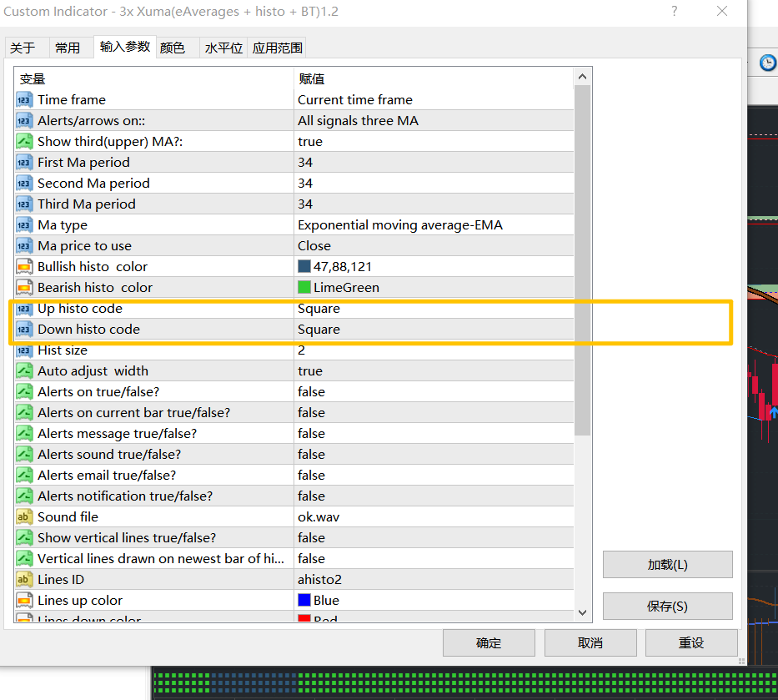
Task: Toggle the Show third(upper) MA? value
Action: coord(434,142)
